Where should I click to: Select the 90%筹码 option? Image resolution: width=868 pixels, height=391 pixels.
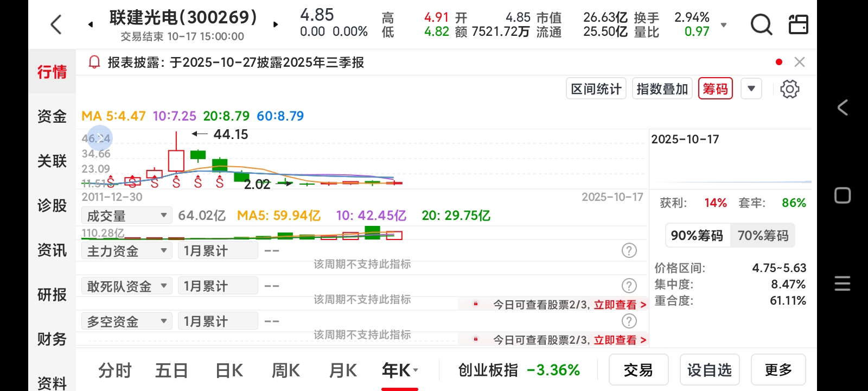coord(697,235)
